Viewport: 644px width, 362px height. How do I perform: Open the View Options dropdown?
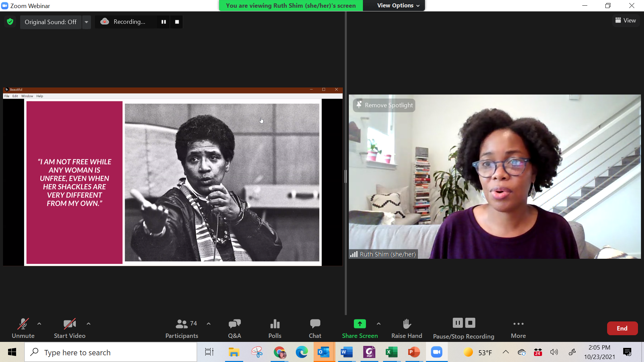coord(398,5)
